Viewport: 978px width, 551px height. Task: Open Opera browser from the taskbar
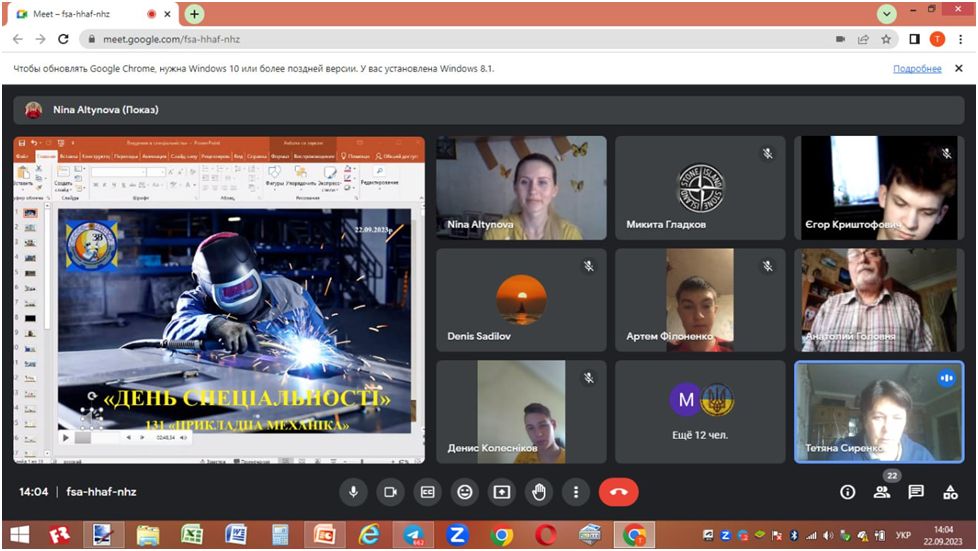click(x=546, y=535)
